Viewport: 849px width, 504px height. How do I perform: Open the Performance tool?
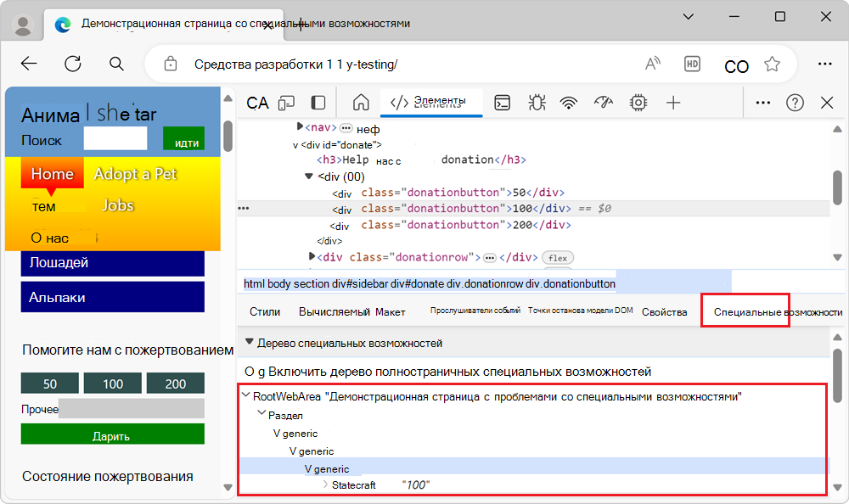[x=603, y=103]
